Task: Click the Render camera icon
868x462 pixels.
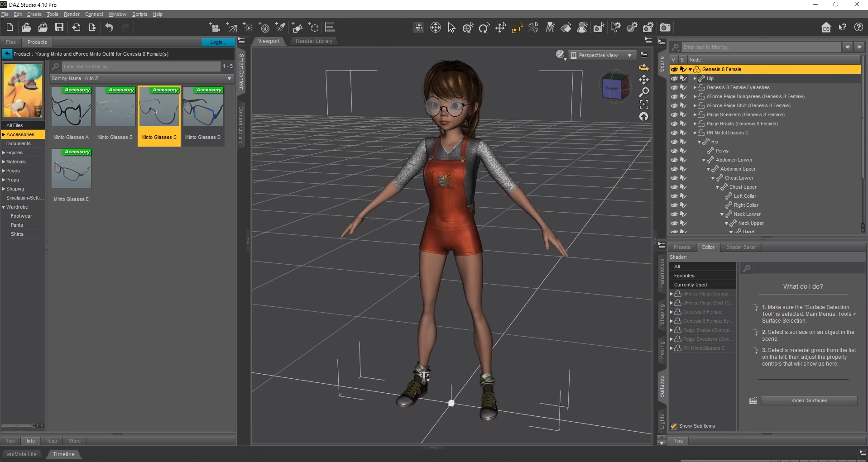Action: (665, 28)
